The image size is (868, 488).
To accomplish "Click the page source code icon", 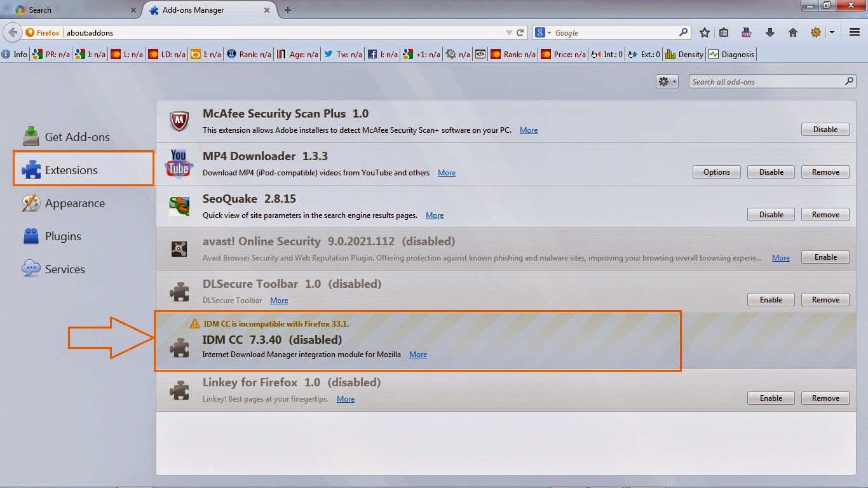I will pos(480,55).
